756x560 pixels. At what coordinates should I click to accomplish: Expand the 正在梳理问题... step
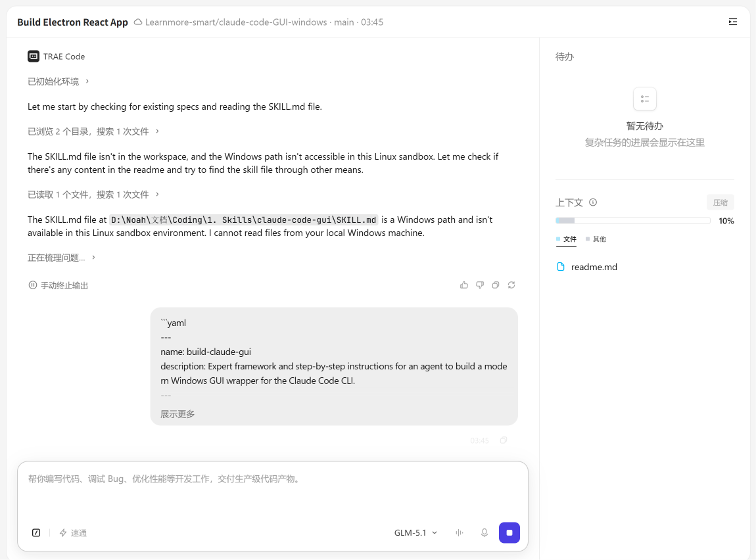[61, 258]
